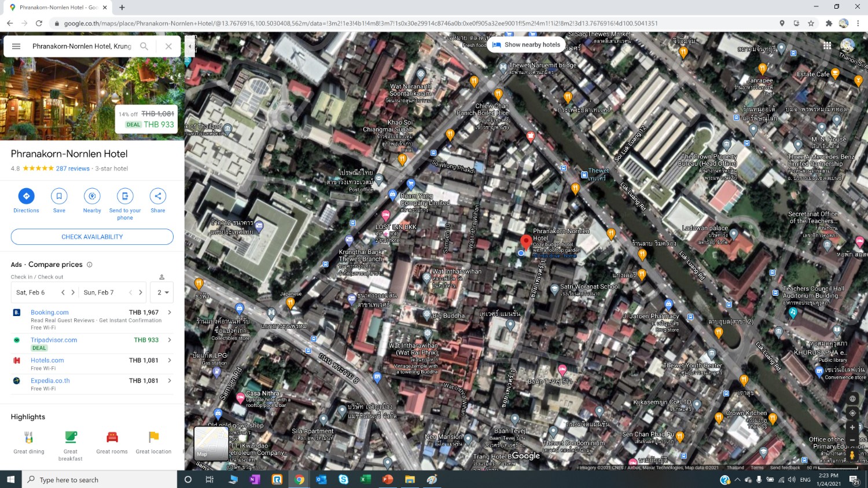Move check-in date one day later
868x488 pixels.
coord(73,292)
